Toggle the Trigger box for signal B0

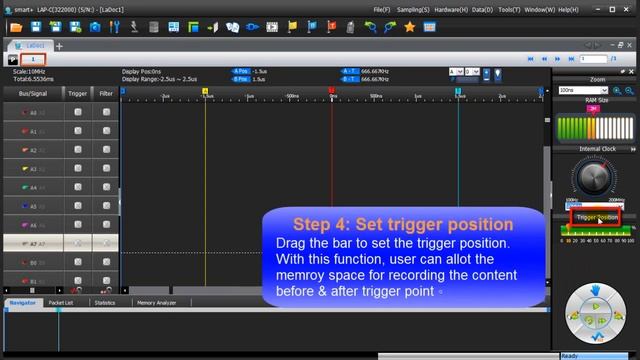[78, 262]
